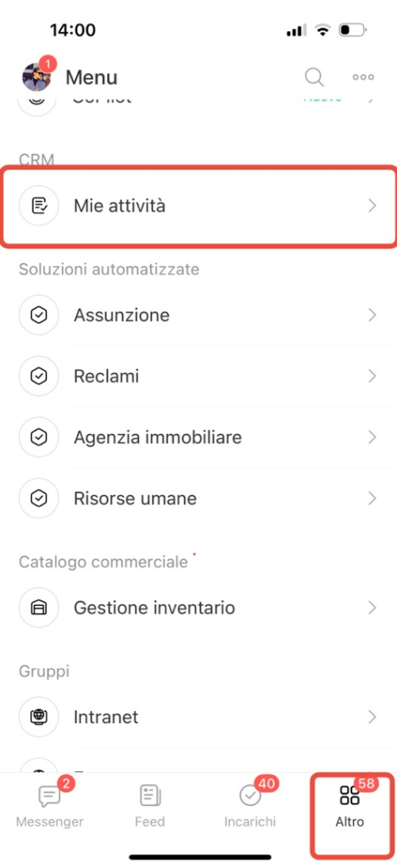Tap the Mie attività checklist icon
This screenshot has width=397, height=868.
pyautogui.click(x=39, y=206)
